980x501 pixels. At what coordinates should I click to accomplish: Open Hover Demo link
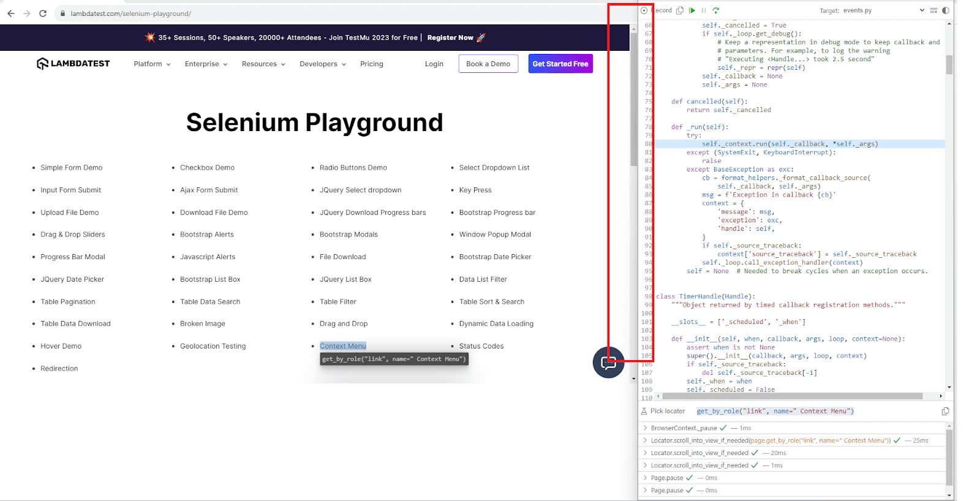(x=61, y=346)
